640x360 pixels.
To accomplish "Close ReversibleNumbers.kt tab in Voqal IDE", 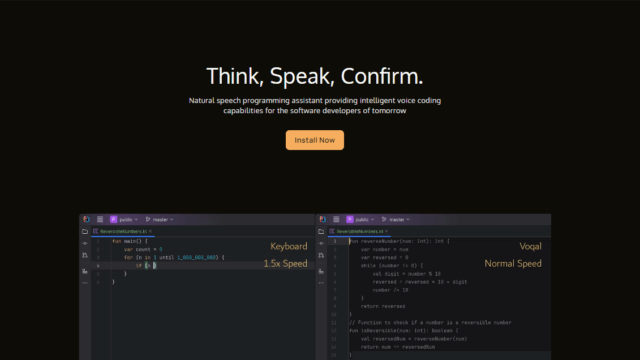I will pyautogui.click(x=387, y=231).
